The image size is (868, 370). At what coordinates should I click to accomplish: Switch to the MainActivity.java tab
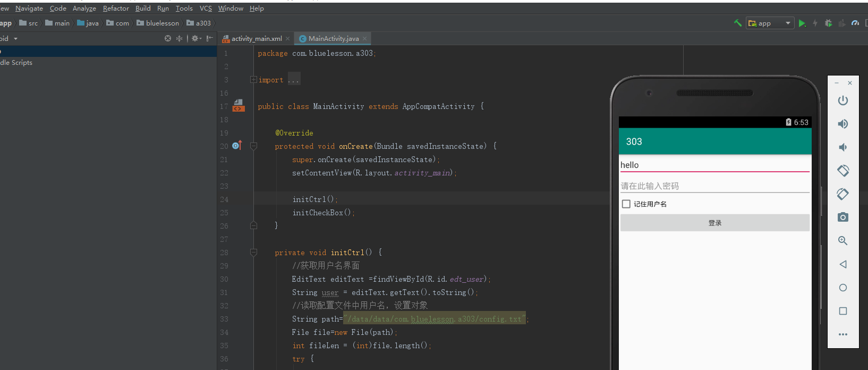click(334, 38)
